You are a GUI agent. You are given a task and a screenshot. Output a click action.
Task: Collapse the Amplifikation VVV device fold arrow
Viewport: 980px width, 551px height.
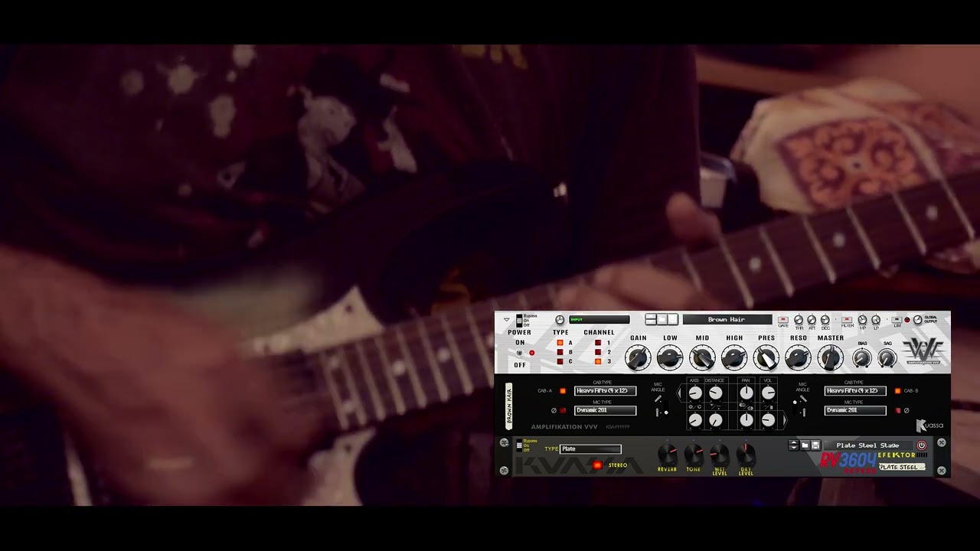pos(506,320)
